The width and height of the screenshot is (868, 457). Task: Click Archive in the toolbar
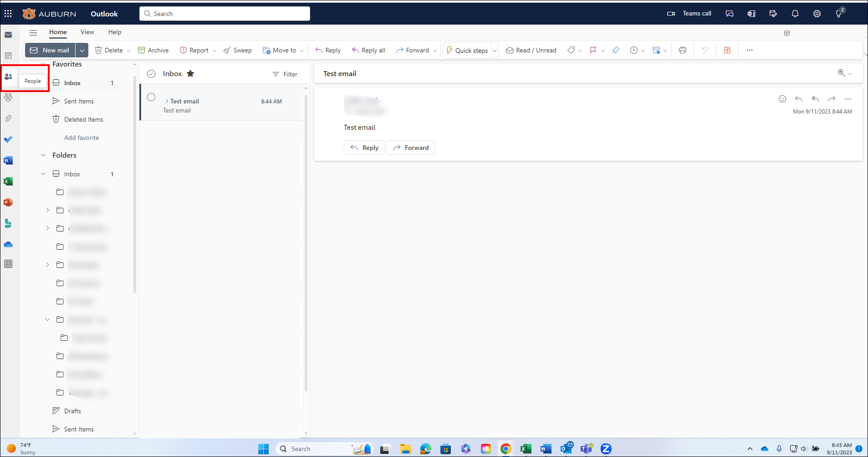153,50
